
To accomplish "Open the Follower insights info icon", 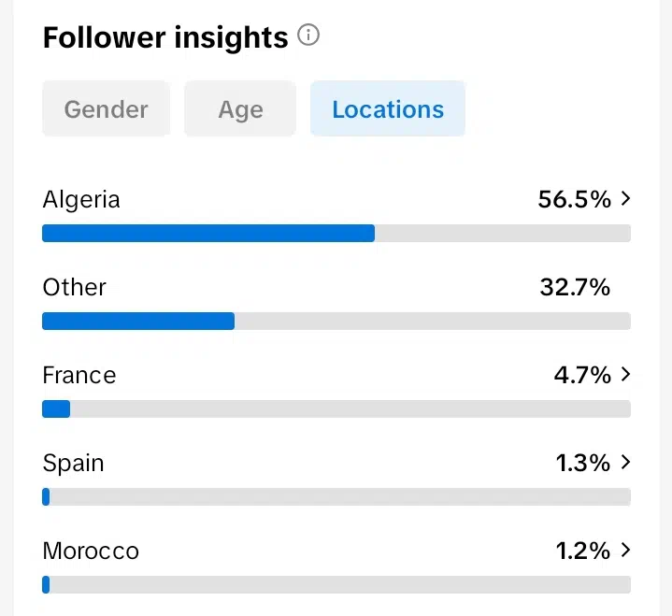I will (x=308, y=35).
